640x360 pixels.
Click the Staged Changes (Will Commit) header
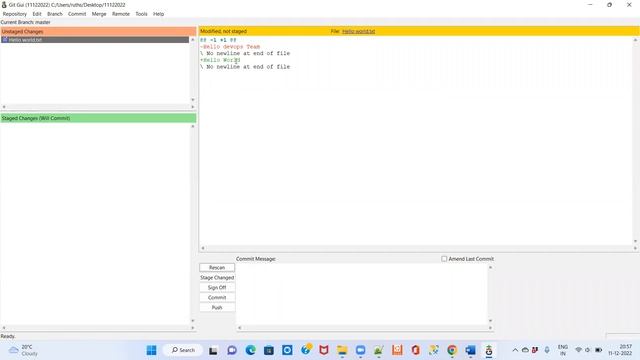click(98, 118)
